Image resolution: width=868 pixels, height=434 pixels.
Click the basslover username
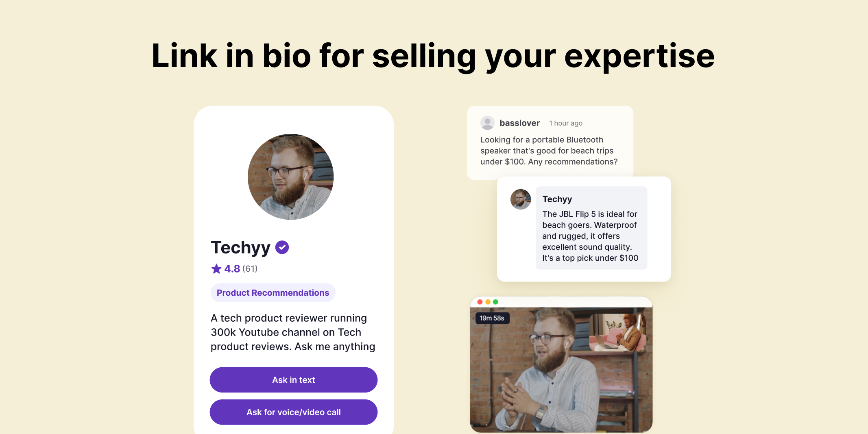pos(520,123)
